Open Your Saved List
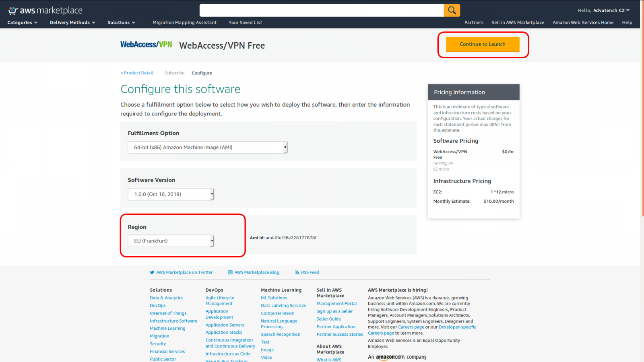This screenshot has width=644, height=362. click(245, 23)
